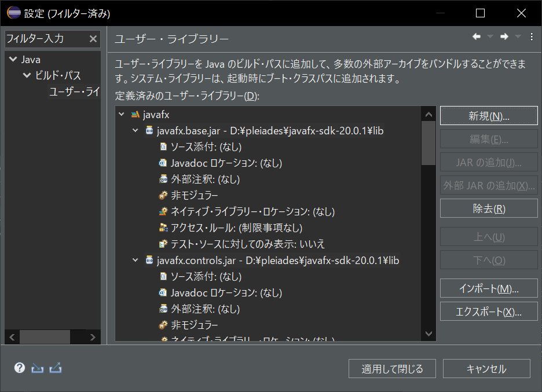Click the export preferences icon at bottom left
The height and width of the screenshot is (392, 542).
[55, 368]
